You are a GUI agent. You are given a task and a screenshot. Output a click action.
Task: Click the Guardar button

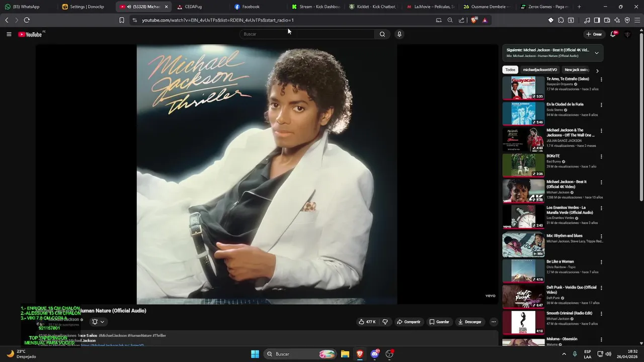coord(439,322)
